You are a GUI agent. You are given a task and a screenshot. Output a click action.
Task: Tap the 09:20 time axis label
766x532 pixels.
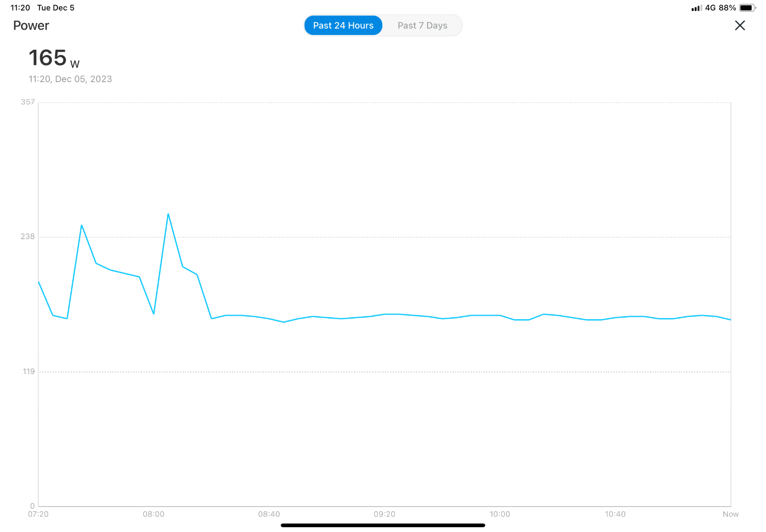coord(384,514)
